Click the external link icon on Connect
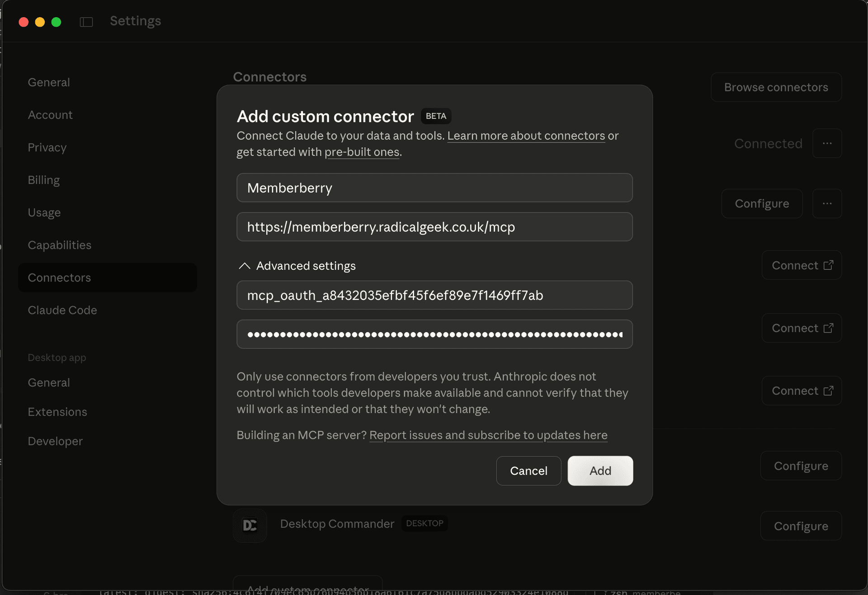868x595 pixels. pos(829,265)
